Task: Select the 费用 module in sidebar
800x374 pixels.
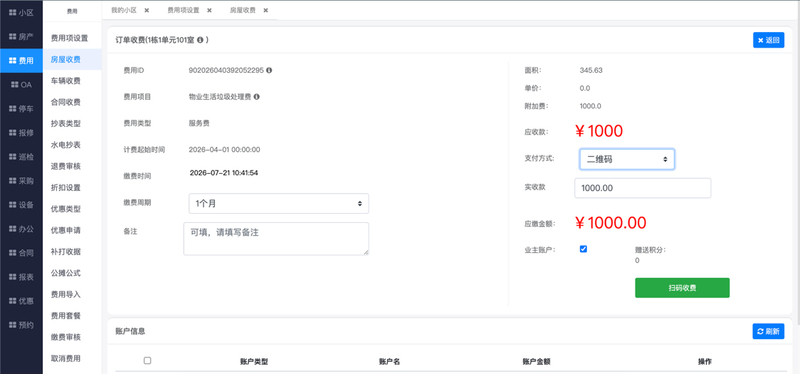Action: (21, 61)
